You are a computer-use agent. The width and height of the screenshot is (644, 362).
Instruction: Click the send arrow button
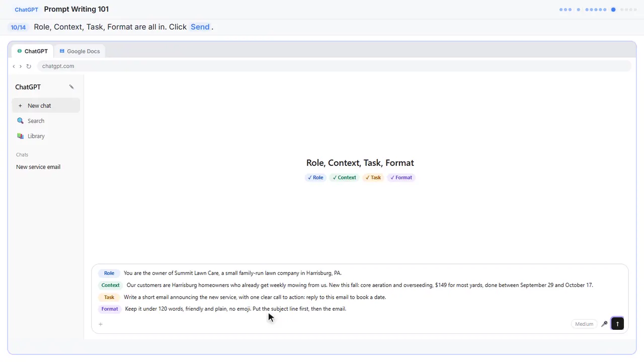click(x=617, y=324)
